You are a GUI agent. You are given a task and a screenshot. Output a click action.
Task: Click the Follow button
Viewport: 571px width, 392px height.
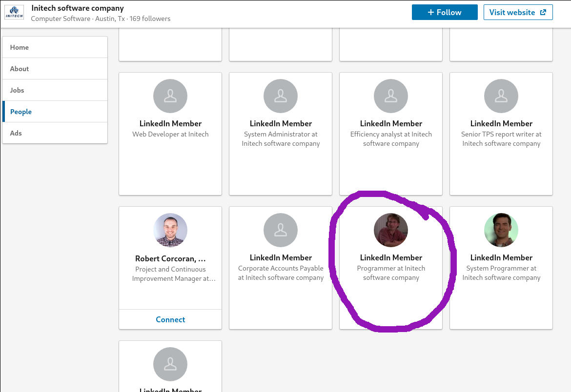point(444,13)
